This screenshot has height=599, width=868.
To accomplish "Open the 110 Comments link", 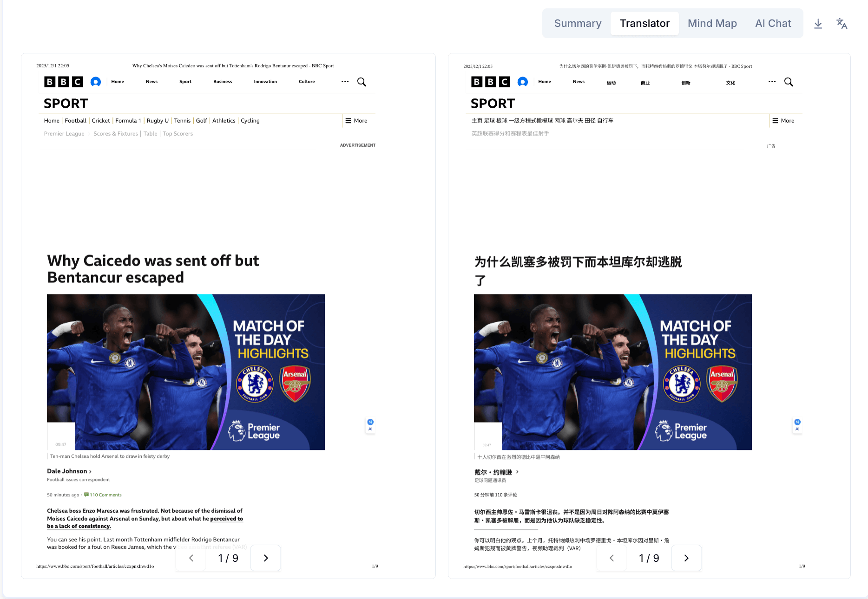I will 106,495.
